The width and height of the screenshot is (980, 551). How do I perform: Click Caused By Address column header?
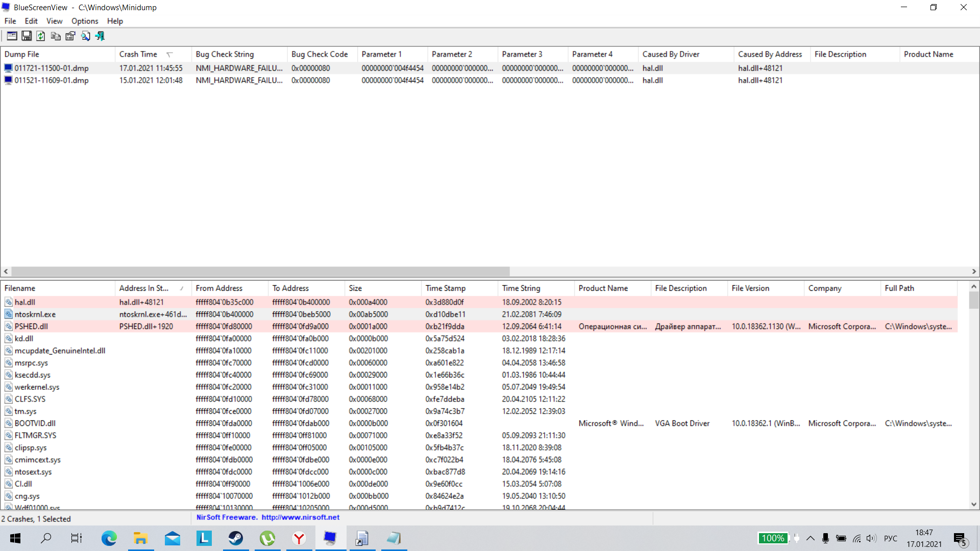[773, 54]
